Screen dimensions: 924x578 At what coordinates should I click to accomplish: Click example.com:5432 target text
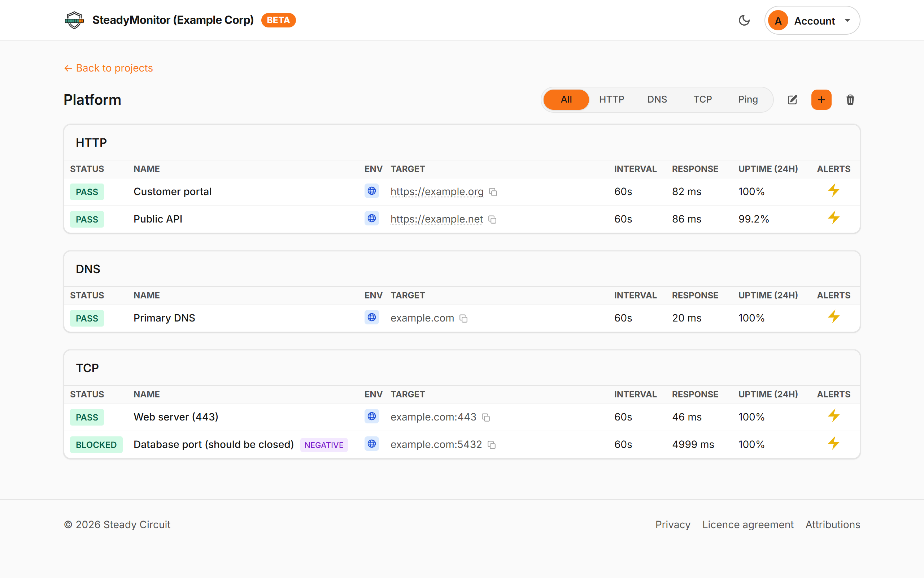click(436, 445)
